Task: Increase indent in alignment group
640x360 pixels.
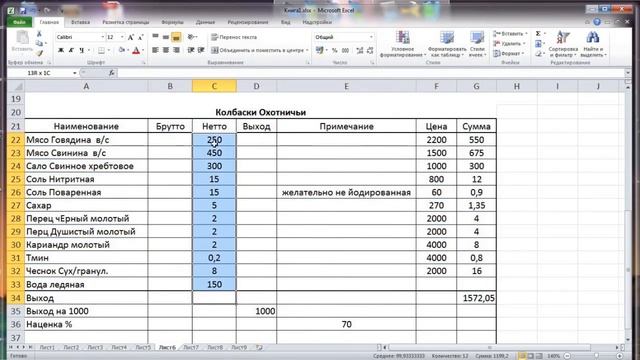Action: click(x=201, y=50)
